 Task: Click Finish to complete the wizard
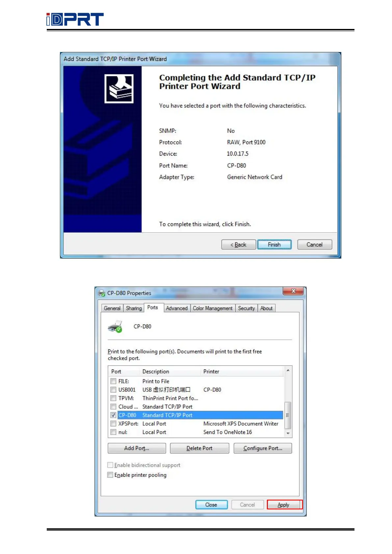[x=274, y=245]
